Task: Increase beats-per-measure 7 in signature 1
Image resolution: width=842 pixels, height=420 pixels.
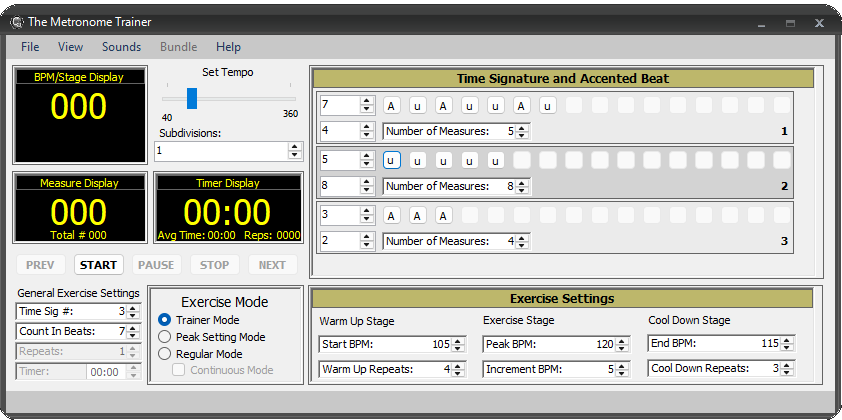Action: [367, 100]
